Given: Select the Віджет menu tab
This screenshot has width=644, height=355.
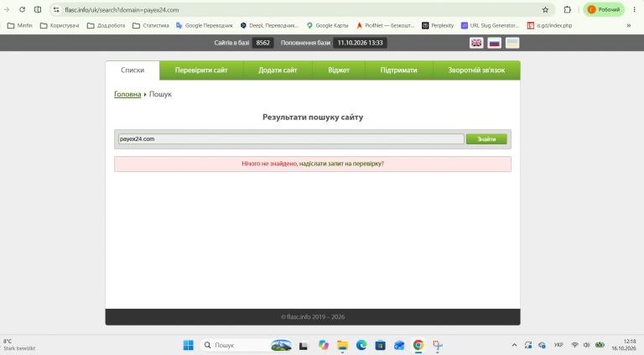Looking at the screenshot, I should point(339,70).
